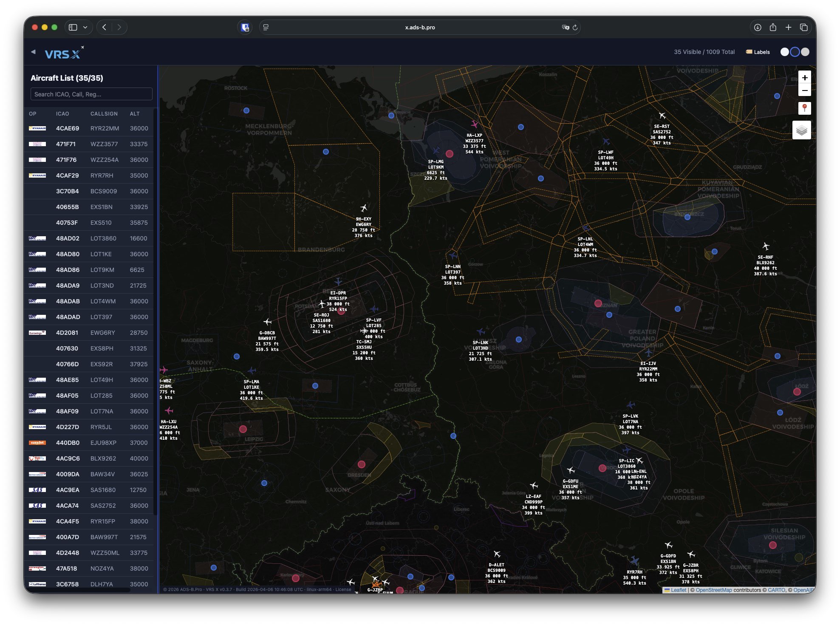Select the gray theme circle
The image size is (840, 625).
(805, 52)
